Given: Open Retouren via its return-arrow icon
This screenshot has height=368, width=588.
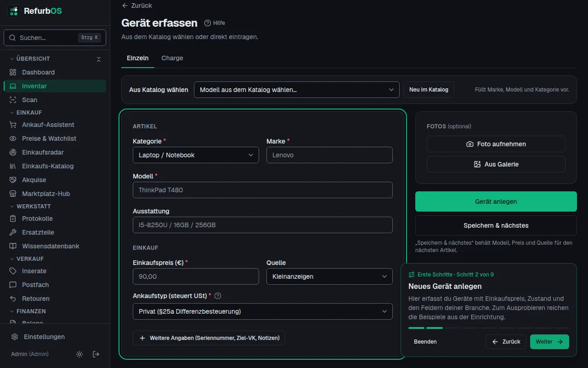Looking at the screenshot, I should click(13, 299).
